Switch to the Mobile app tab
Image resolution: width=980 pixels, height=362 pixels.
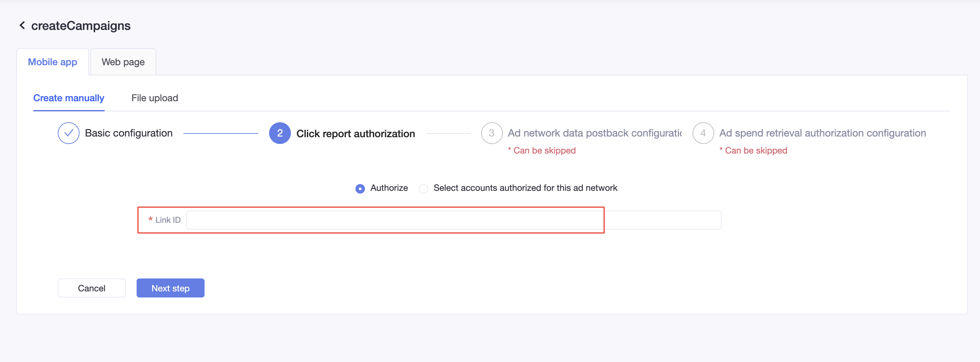(52, 62)
